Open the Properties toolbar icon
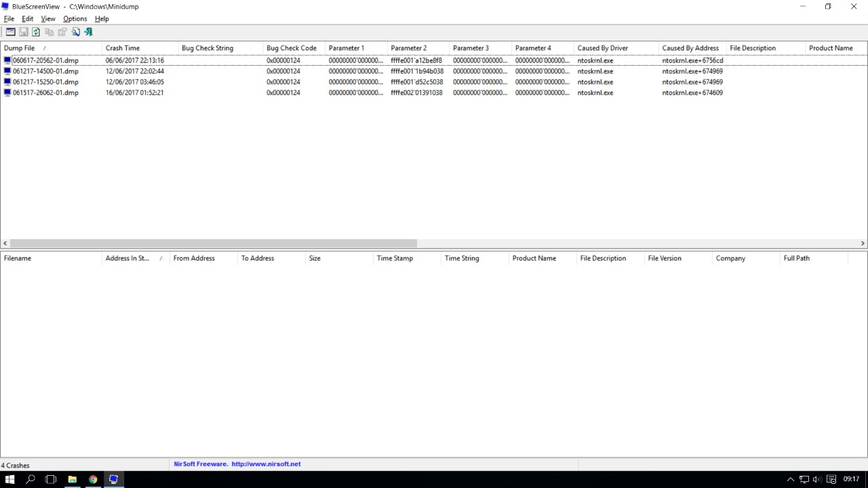 pyautogui.click(x=62, y=32)
